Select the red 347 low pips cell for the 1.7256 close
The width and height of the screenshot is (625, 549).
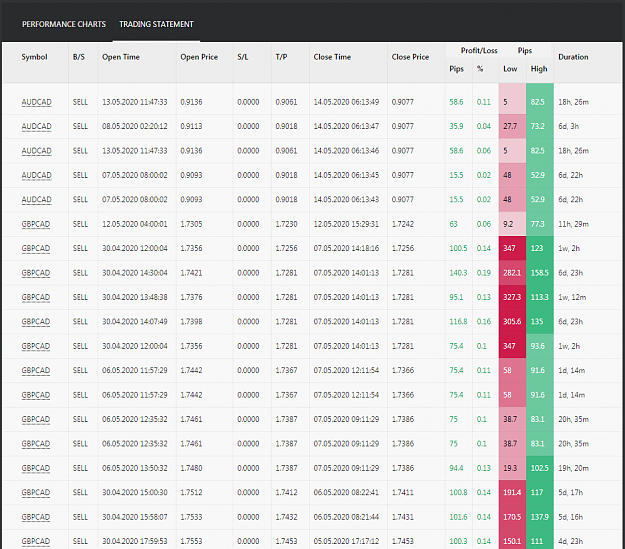[x=512, y=248]
